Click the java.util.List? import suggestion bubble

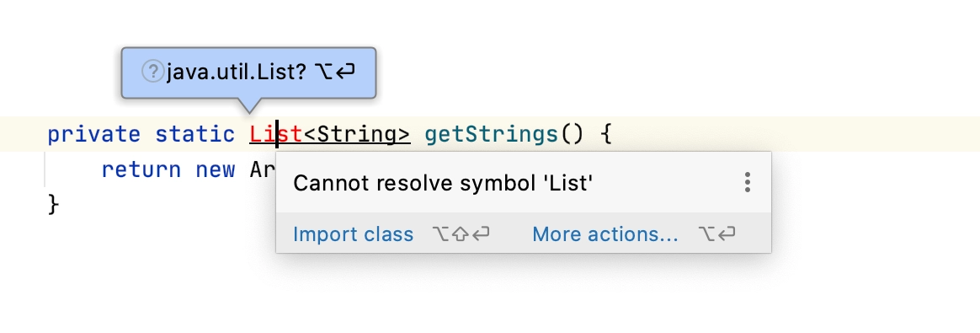point(248,73)
